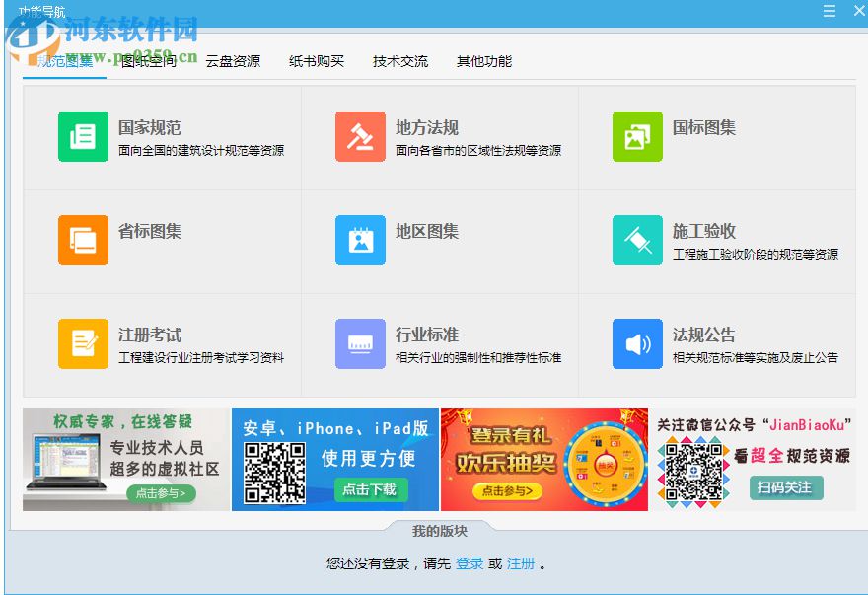Image resolution: width=868 pixels, height=595 pixels.
Task: Click description 面向各省市的区域性法规等资源
Action: click(478, 151)
